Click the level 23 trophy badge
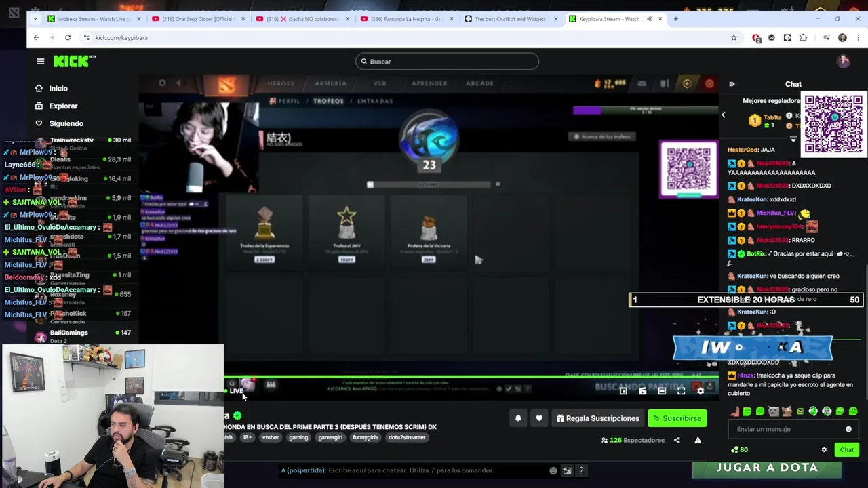Image resolution: width=868 pixels, height=488 pixels. [x=429, y=141]
